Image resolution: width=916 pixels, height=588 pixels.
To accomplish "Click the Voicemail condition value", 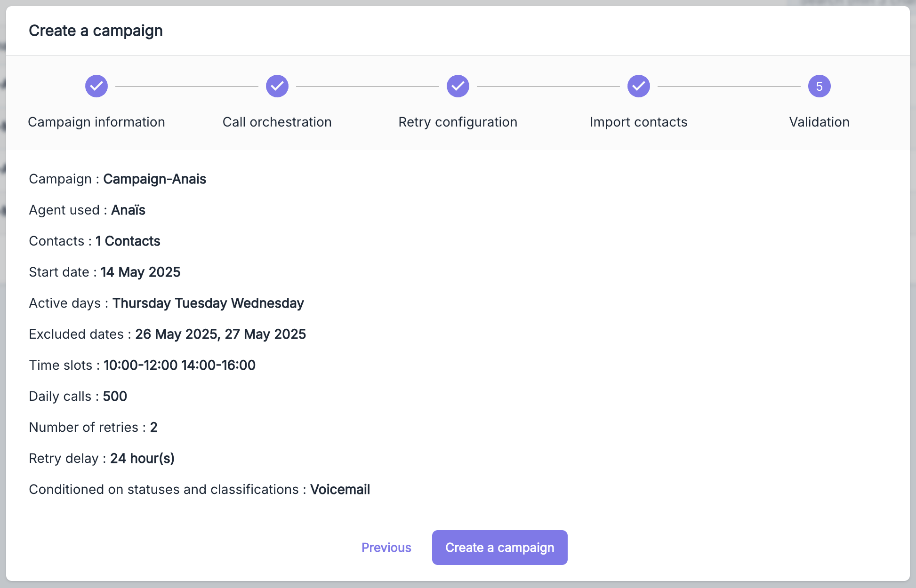I will coord(340,489).
